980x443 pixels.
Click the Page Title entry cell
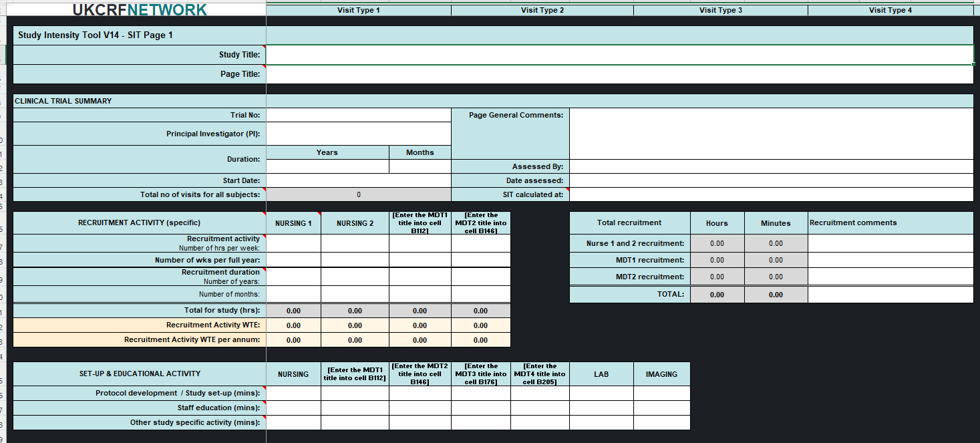(x=619, y=74)
